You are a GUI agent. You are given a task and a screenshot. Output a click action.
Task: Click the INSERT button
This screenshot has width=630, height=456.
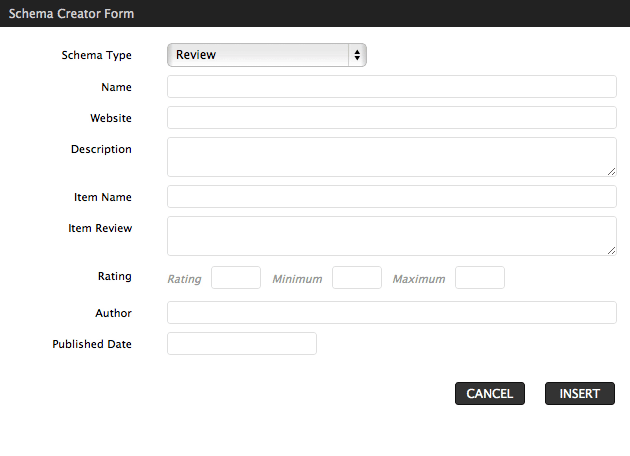(x=580, y=393)
